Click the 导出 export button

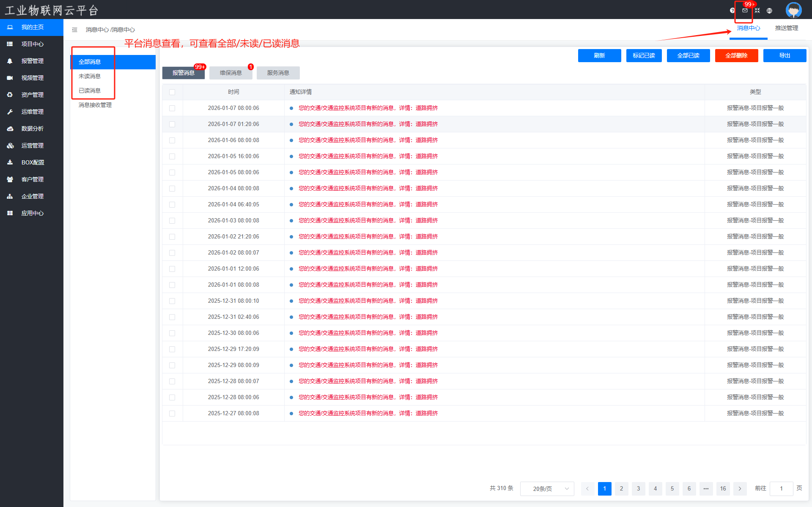(x=785, y=55)
